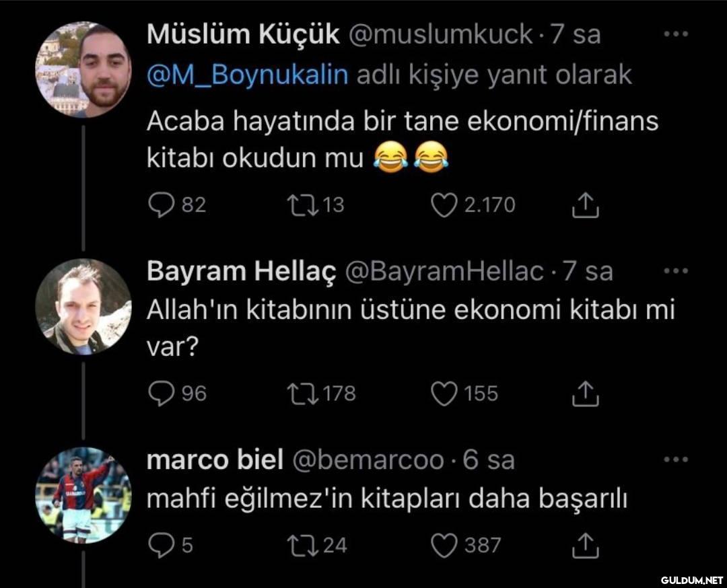727x588 pixels.
Task: View marco biel's profile picture
Action: pyautogui.click(x=83, y=494)
